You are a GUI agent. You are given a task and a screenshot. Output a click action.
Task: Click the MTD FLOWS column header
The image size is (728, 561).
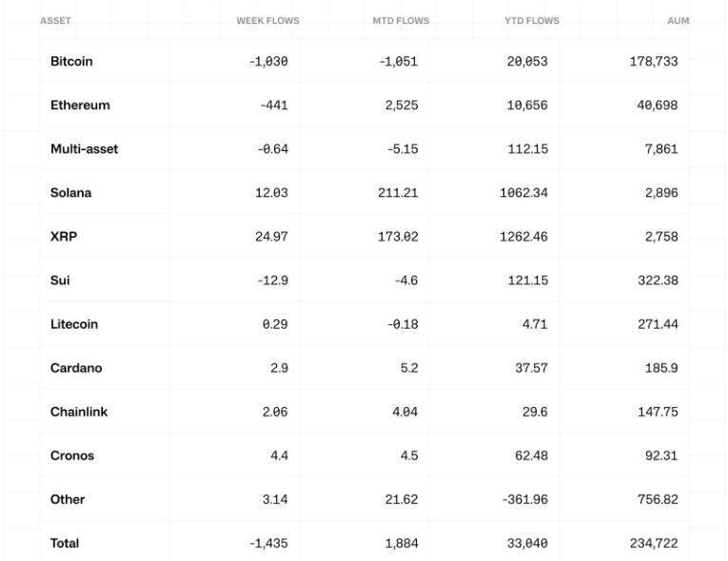click(401, 20)
